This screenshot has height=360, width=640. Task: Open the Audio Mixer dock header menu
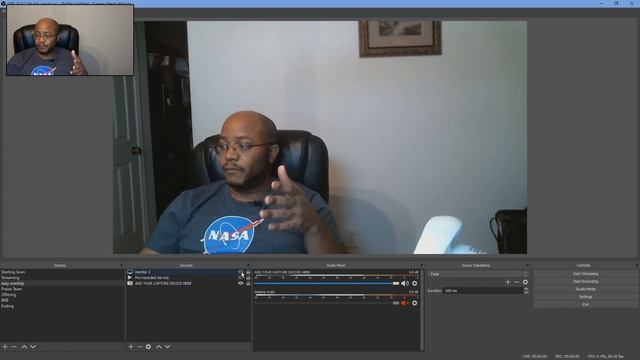(421, 266)
